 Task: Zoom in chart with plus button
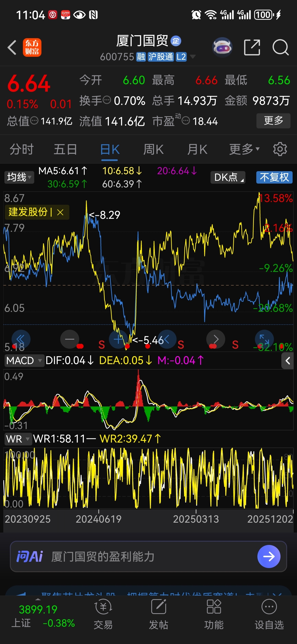point(118,339)
